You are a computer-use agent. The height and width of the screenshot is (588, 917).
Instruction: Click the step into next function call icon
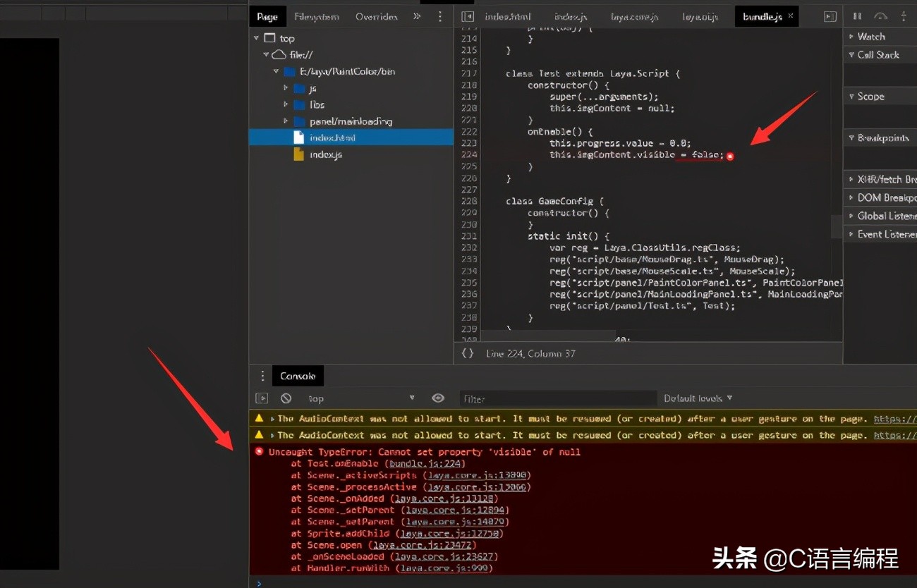pos(904,16)
